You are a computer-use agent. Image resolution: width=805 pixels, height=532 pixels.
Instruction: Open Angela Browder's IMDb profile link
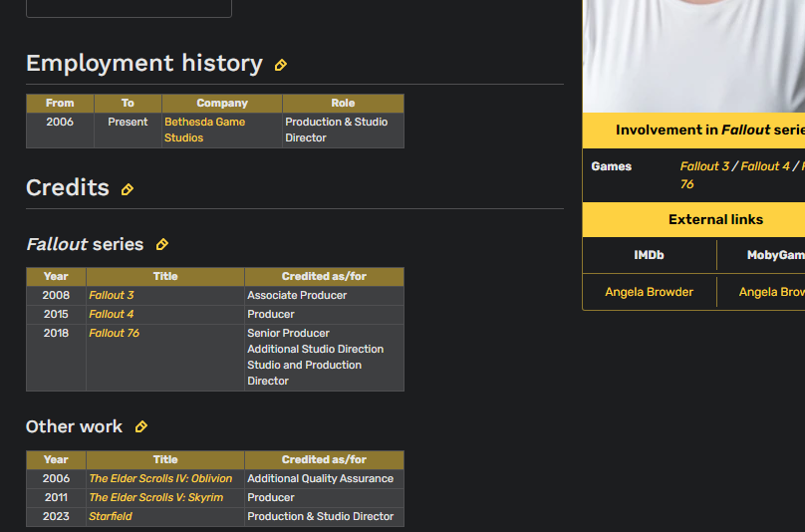(x=649, y=292)
